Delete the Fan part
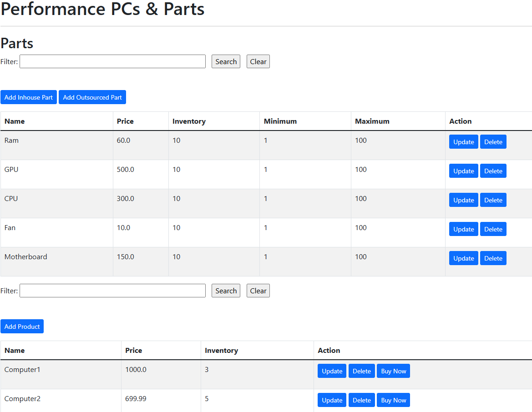Screen dimensions: 532x412 493,229
